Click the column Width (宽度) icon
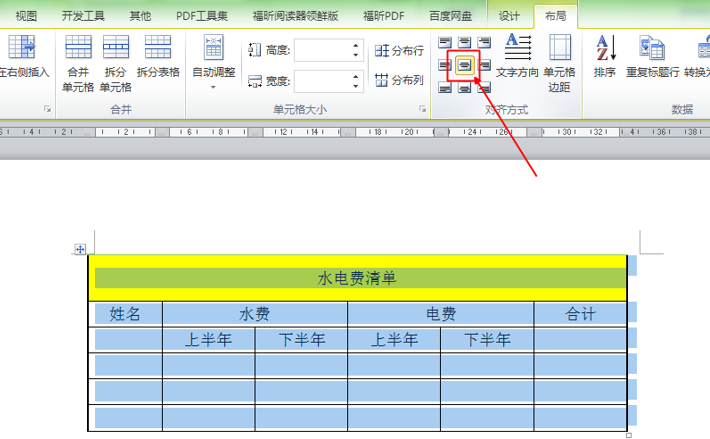Viewport: 710px width, 439px height. click(254, 81)
